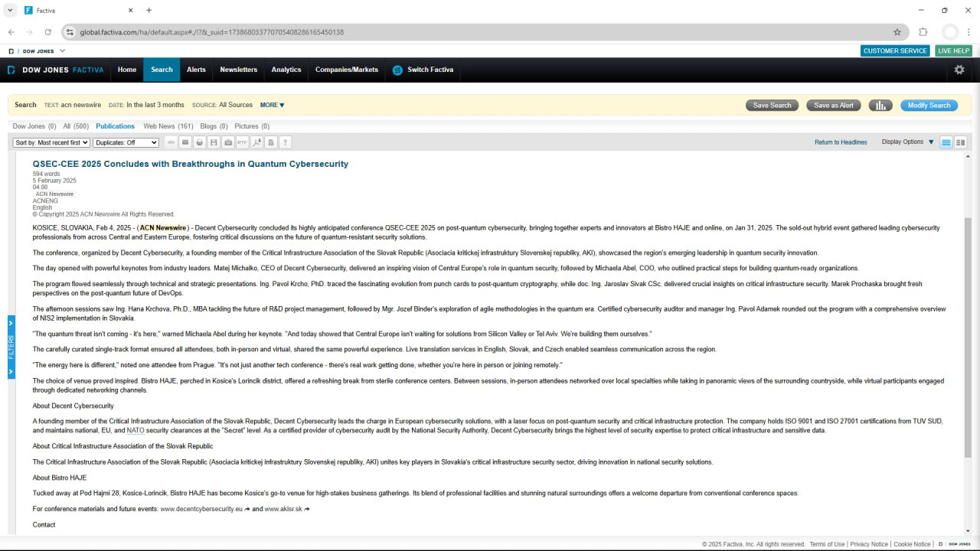Go back to the previous page
The height and width of the screenshot is (551, 980).
[11, 32]
